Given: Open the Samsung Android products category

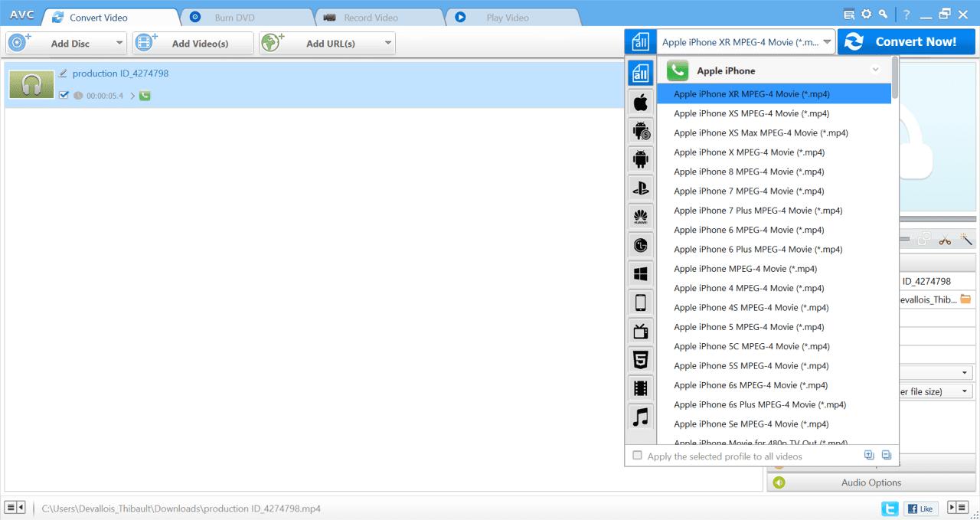Looking at the screenshot, I should coord(641,131).
